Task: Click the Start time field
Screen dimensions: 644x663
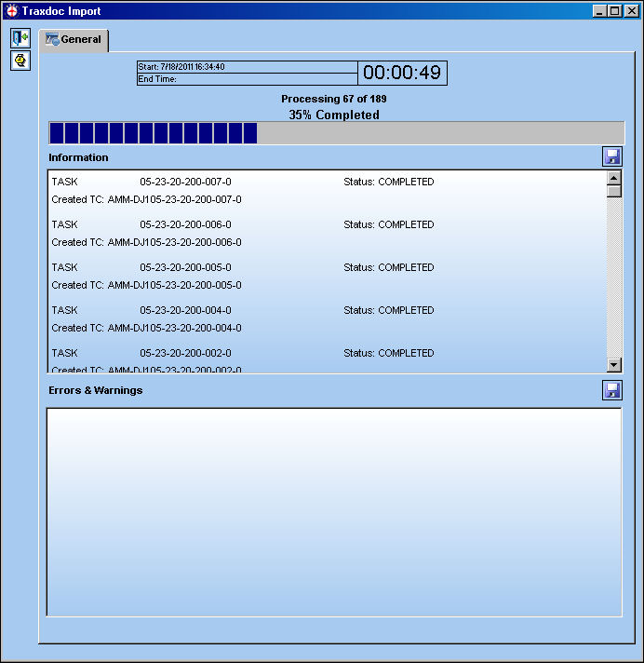Action: (x=248, y=67)
